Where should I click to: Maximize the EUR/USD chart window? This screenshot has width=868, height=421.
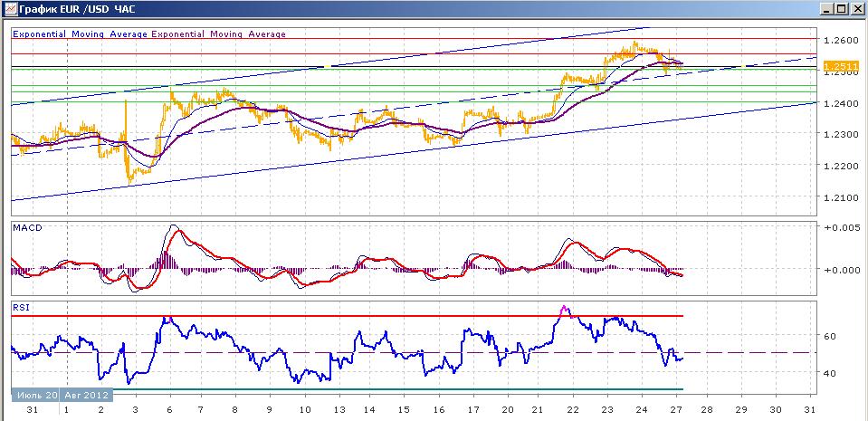[x=841, y=9]
